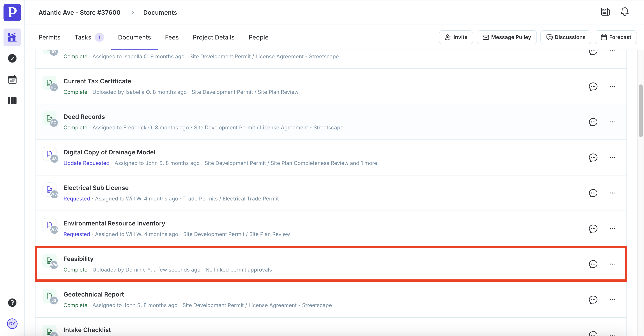Click the Atlantic Ave - Store #37600 breadcrumb
This screenshot has width=644, height=336.
click(79, 13)
